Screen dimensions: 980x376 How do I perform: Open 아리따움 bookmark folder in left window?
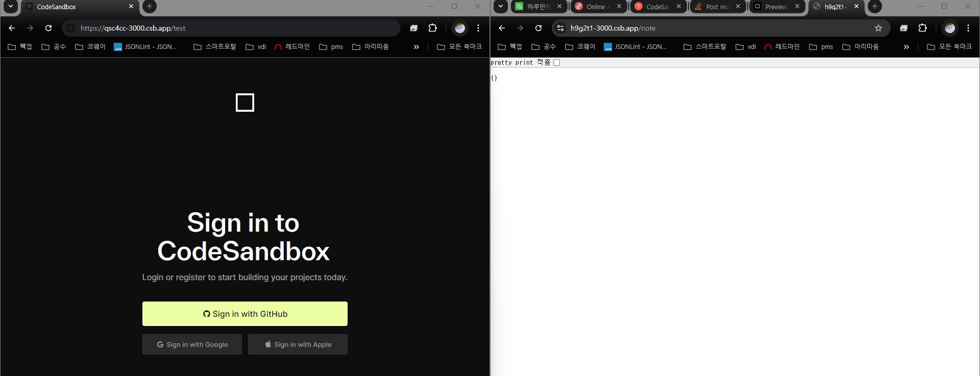click(x=371, y=46)
